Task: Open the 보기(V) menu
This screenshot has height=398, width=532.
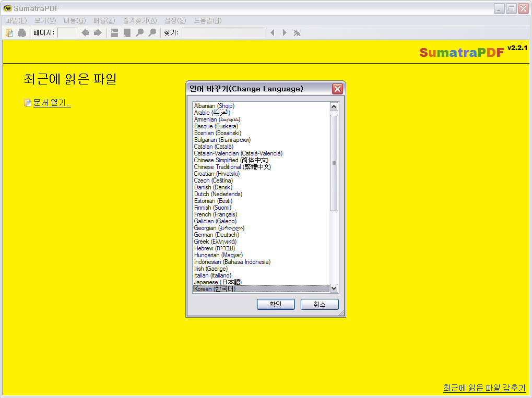Action: click(45, 21)
